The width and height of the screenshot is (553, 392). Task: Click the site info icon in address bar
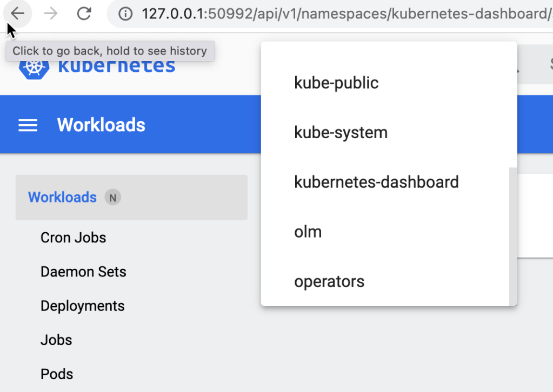pyautogui.click(x=125, y=15)
